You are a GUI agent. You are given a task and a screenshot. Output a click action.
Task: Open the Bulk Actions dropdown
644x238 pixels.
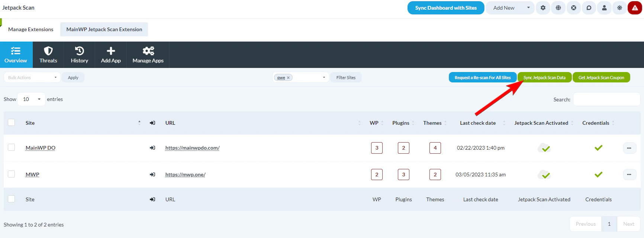tap(32, 78)
